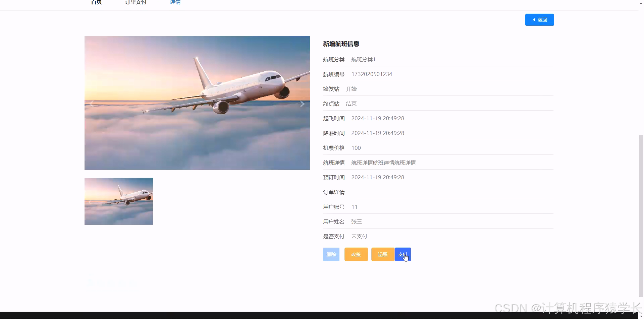
Task: Click the separator icon between 首页 and 订单支付
Action: coord(113,2)
